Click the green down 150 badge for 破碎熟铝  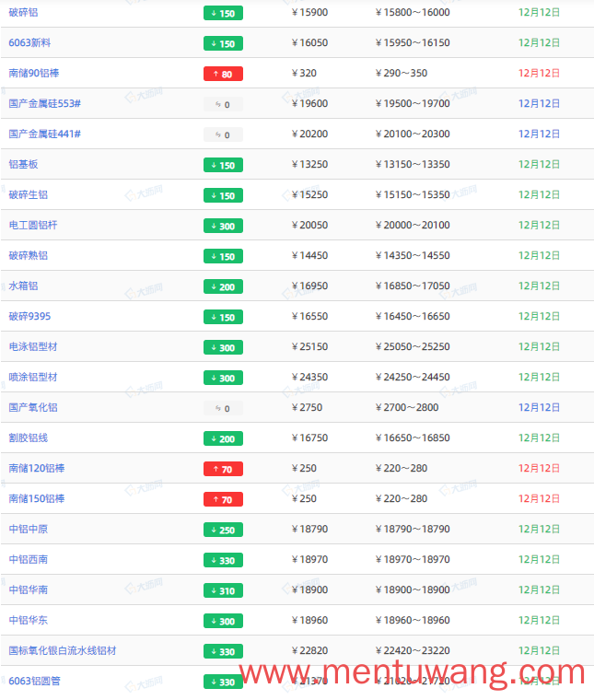coord(223,256)
